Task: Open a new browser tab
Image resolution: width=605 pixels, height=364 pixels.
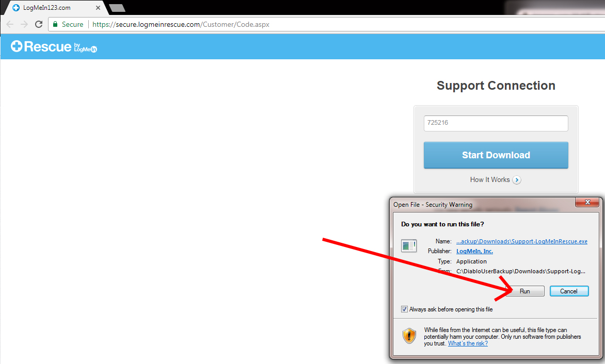Action: pyautogui.click(x=117, y=8)
